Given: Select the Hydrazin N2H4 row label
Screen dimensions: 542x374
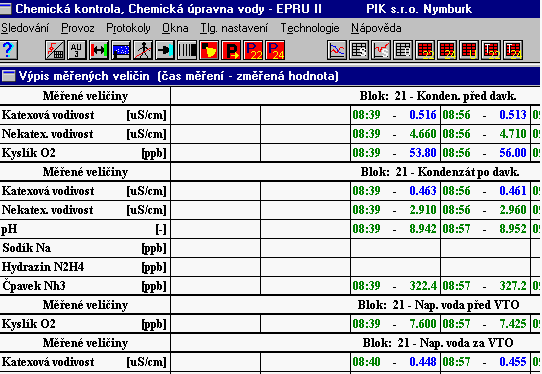Looking at the screenshot, I should [x=84, y=267].
